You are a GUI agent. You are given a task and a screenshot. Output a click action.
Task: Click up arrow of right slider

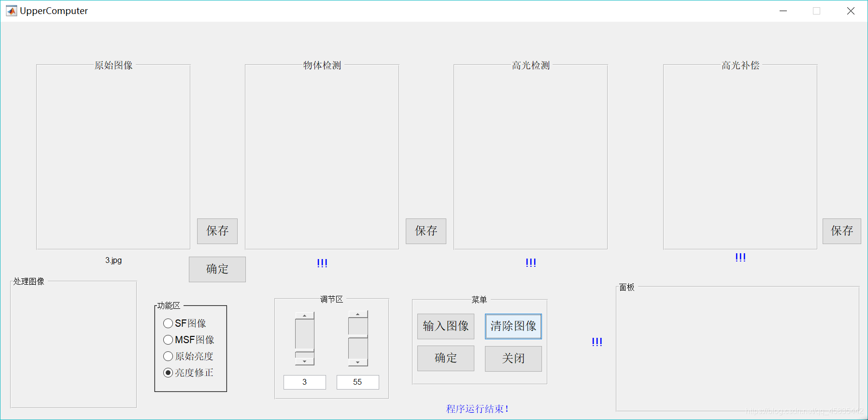[358, 314]
